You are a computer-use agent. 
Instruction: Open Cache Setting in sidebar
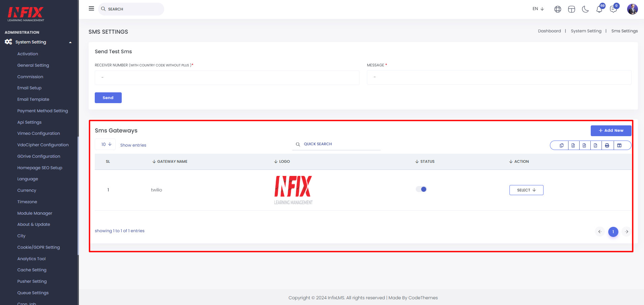(32, 270)
